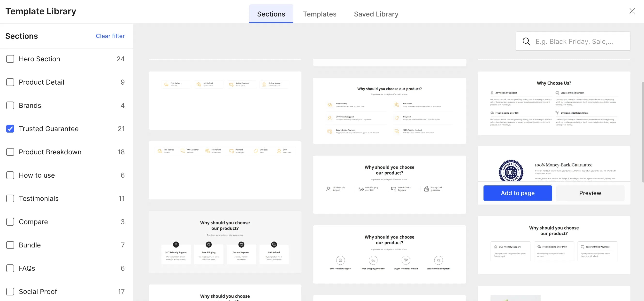Click the Preview button

point(590,193)
